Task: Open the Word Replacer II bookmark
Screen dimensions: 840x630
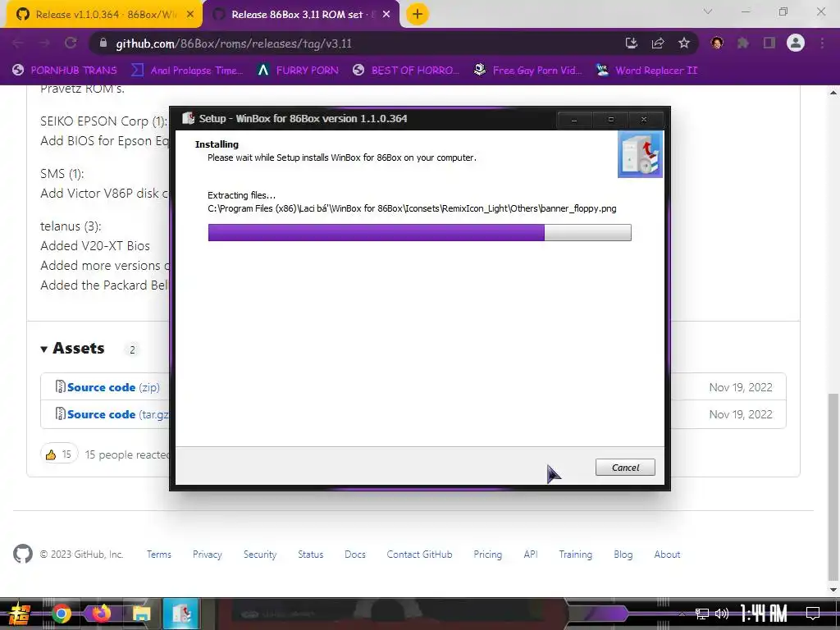Action: point(647,71)
